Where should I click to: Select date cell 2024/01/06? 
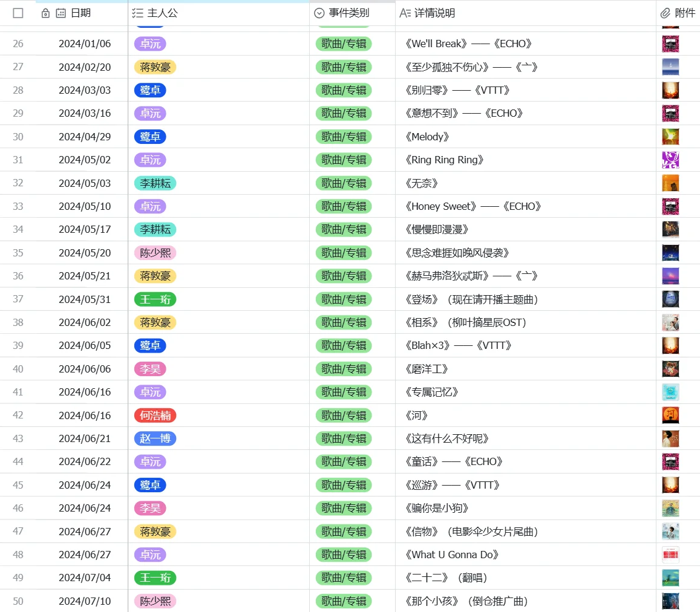[x=82, y=44]
